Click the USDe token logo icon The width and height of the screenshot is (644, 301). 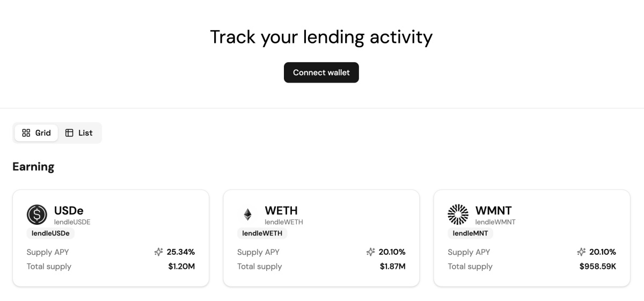(37, 215)
